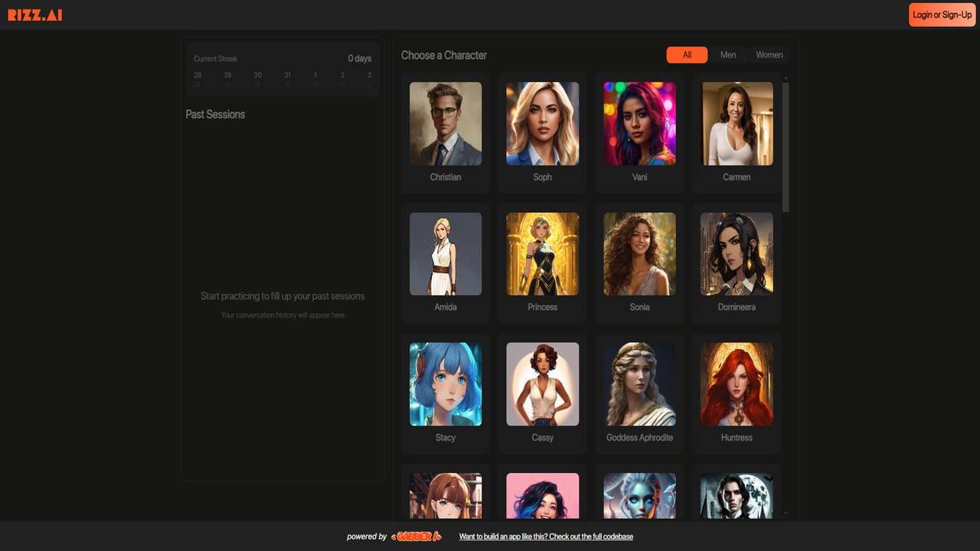980x551 pixels.
Task: Click the Princess name label
Action: 543,307
